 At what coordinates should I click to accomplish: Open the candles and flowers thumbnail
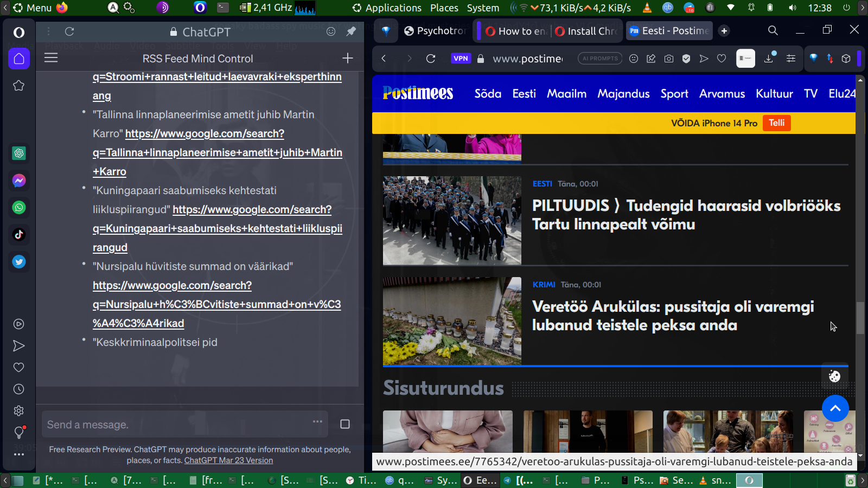point(452,321)
